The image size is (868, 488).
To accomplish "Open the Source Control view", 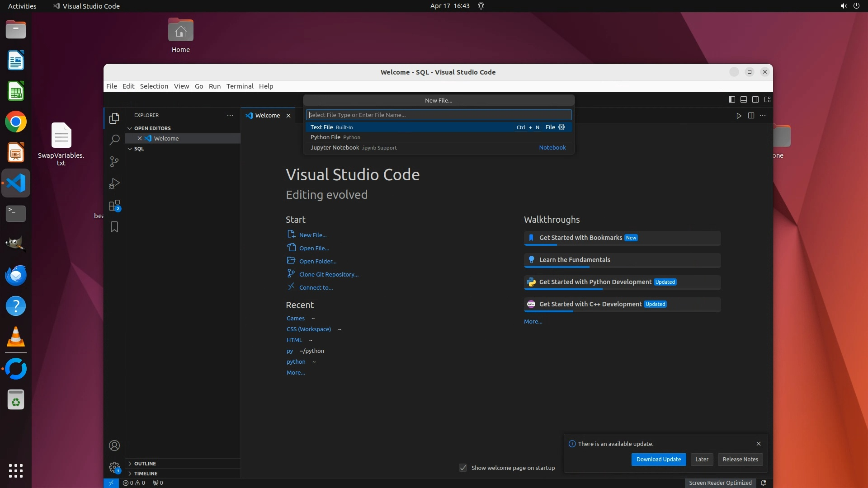I will (114, 162).
